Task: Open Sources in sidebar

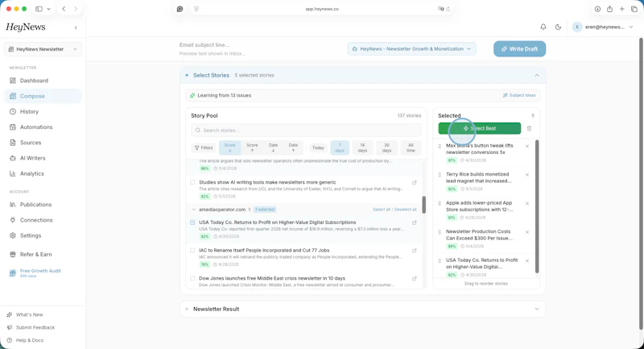Action: (43, 143)
